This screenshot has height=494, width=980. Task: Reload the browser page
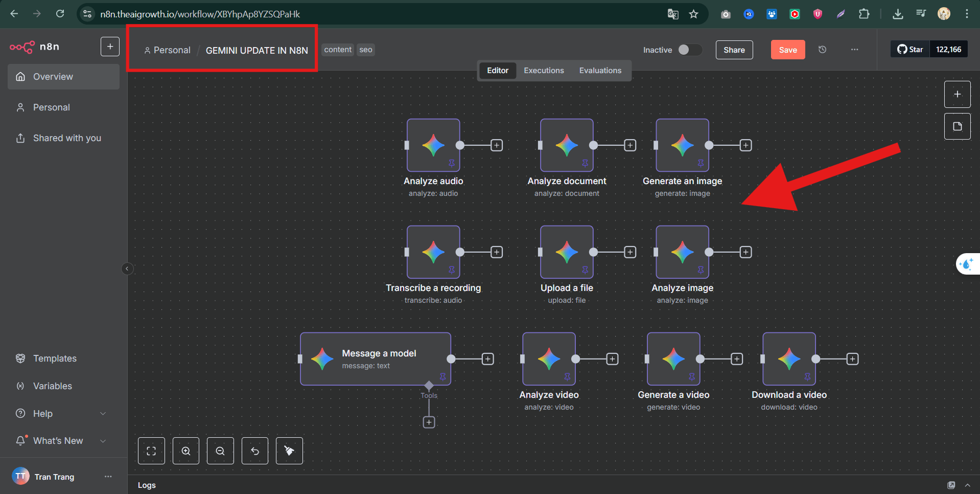60,14
